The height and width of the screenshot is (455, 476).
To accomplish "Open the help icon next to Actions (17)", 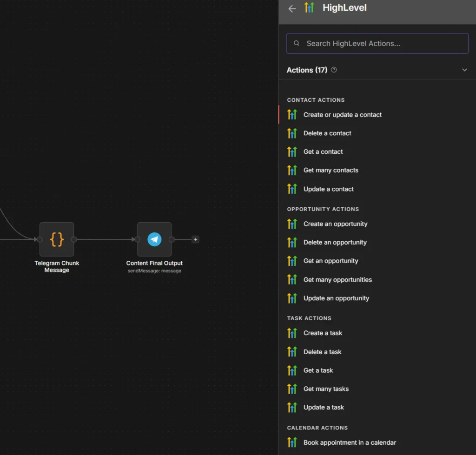I will (334, 70).
